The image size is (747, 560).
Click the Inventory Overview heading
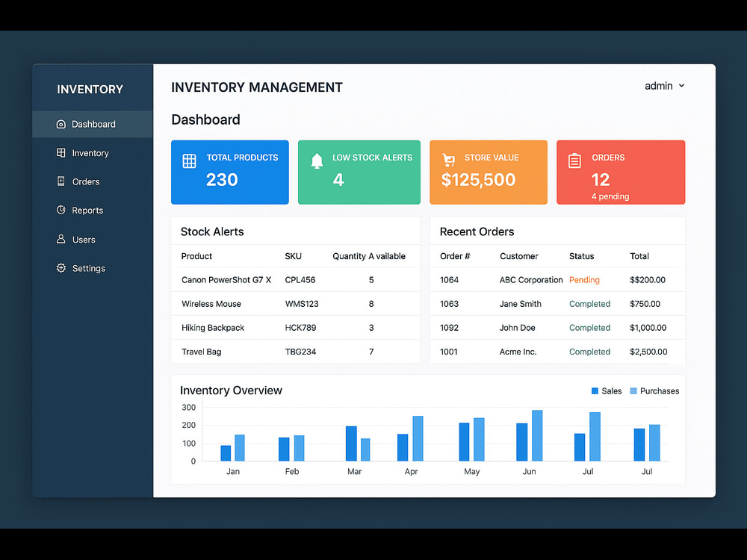point(231,391)
